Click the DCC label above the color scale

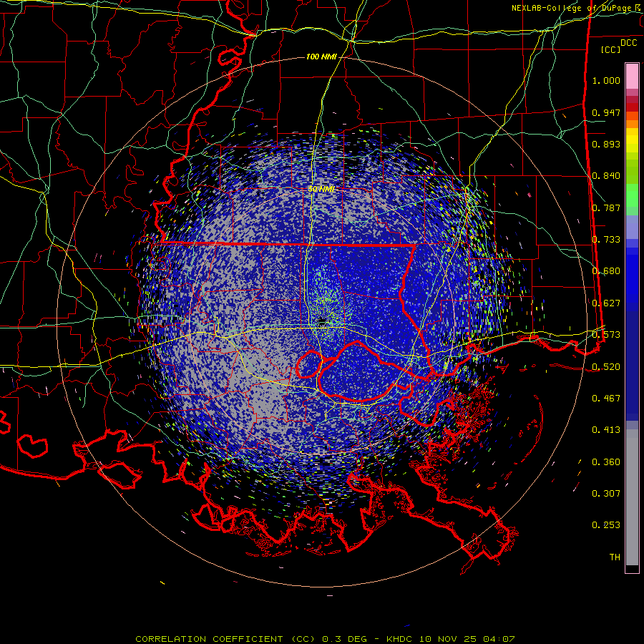(x=629, y=43)
